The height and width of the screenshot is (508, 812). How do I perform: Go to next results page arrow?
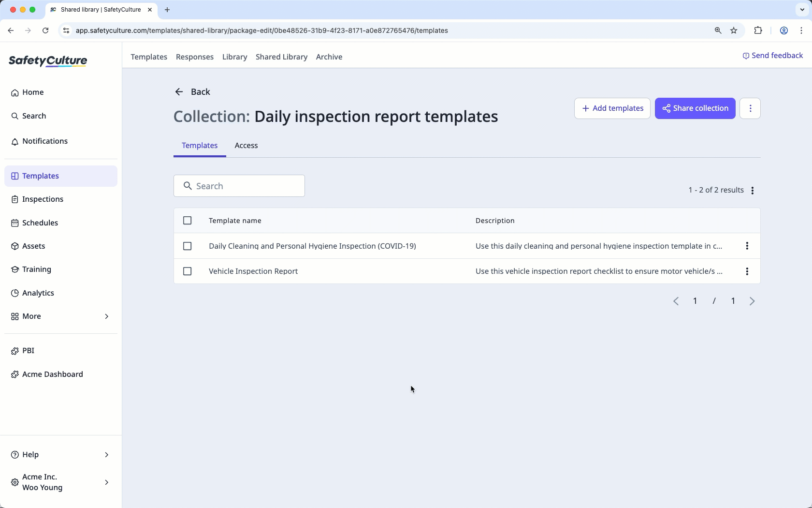coord(752,301)
